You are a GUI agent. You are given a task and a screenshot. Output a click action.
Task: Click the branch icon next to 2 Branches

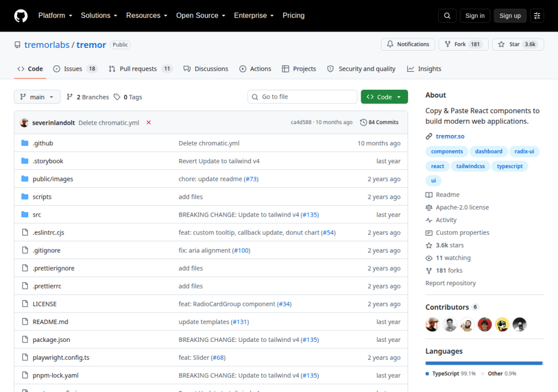[70, 97]
